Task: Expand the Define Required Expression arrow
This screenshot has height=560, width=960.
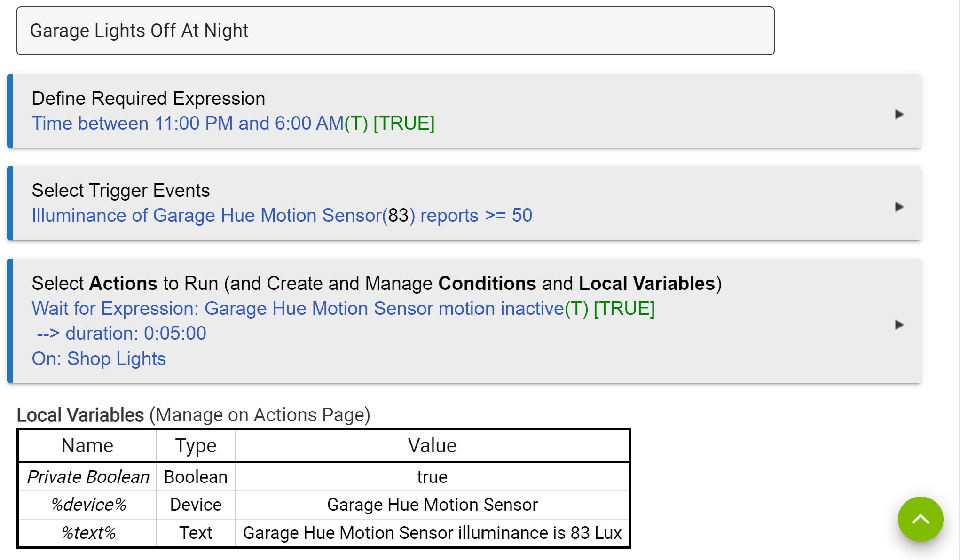Action: 899,114
